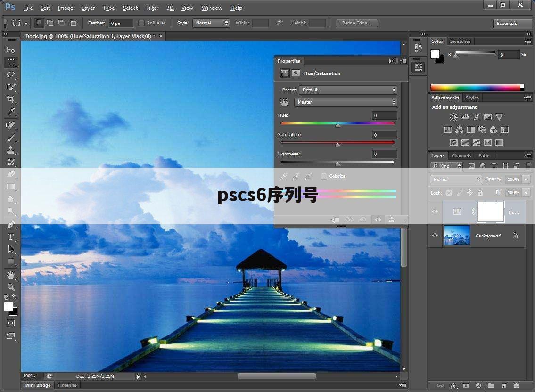Hide the Hue/Saturation adjustment layer
Viewport: 535px width, 392px height.
tap(435, 212)
